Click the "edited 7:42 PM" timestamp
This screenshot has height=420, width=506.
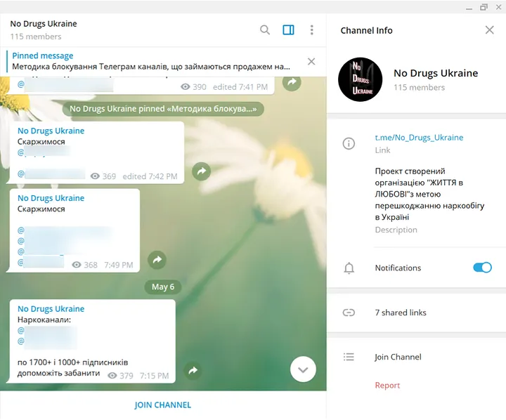click(x=150, y=176)
